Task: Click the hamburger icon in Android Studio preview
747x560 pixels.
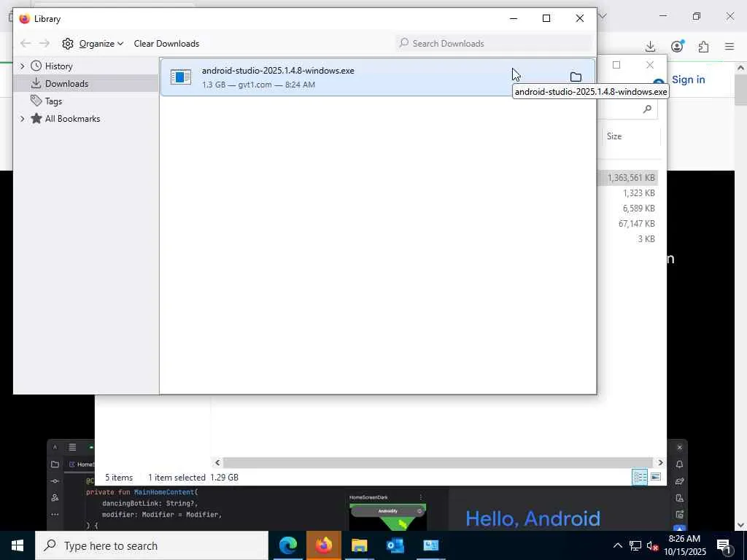Action: [72, 447]
